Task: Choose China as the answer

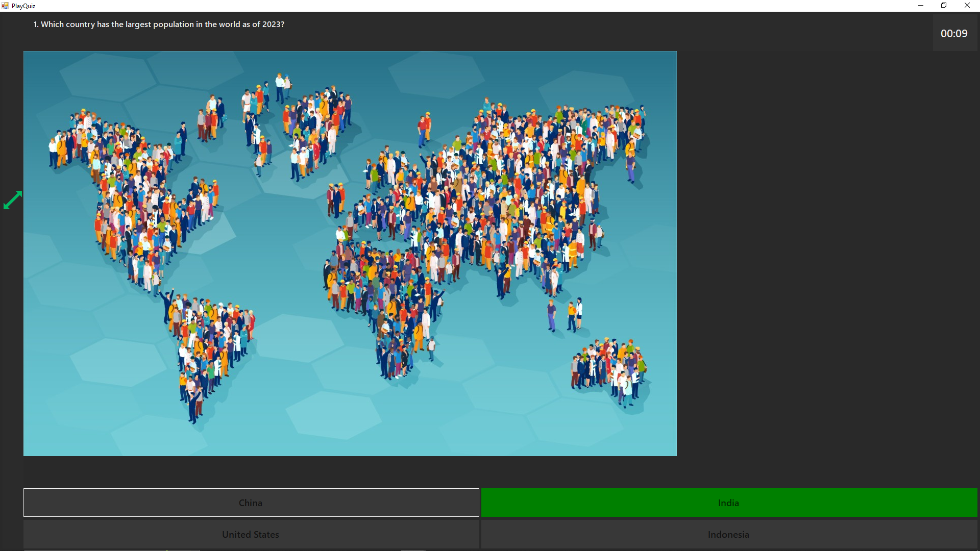Action: click(x=251, y=503)
